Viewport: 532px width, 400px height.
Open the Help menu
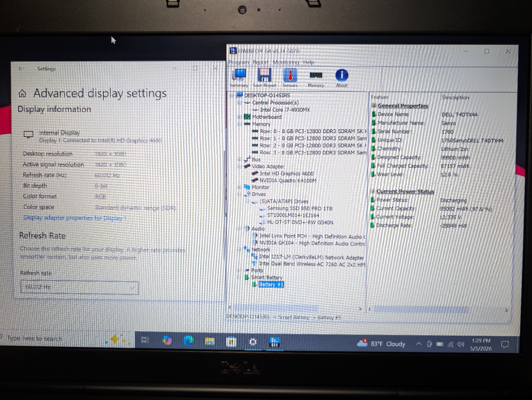(x=309, y=62)
